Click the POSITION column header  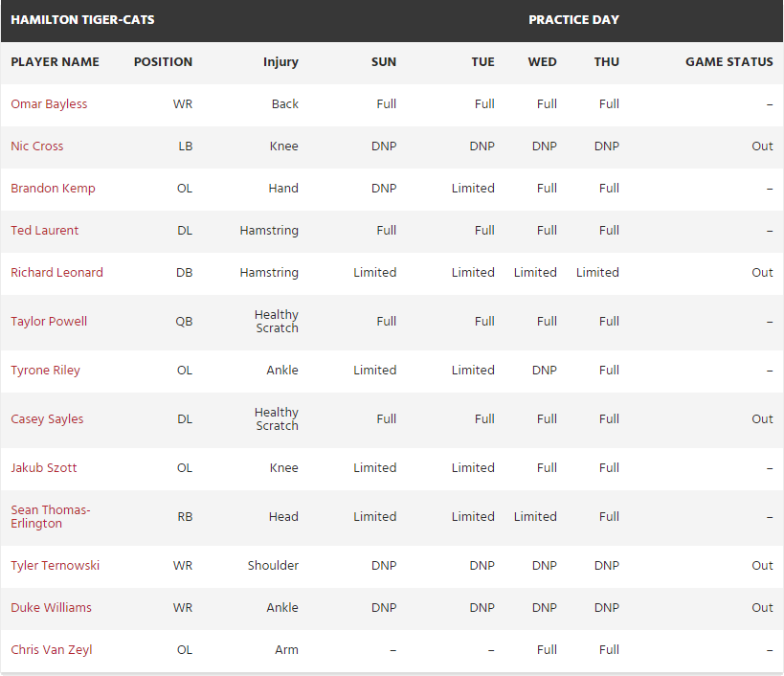[x=163, y=62]
